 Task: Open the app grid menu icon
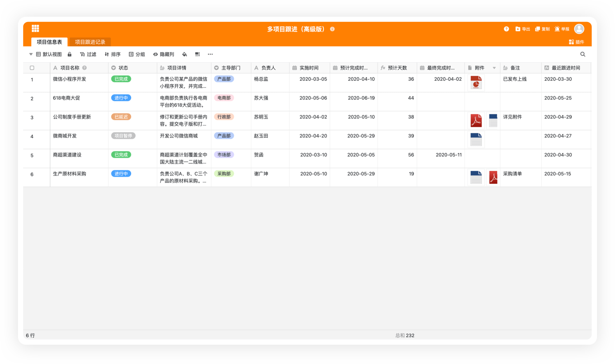tap(35, 29)
